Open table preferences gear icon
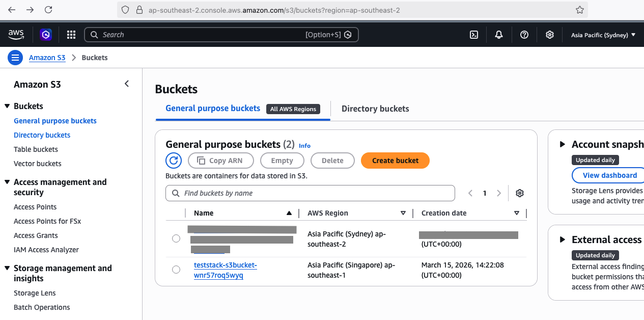This screenshot has height=320, width=644. (519, 193)
